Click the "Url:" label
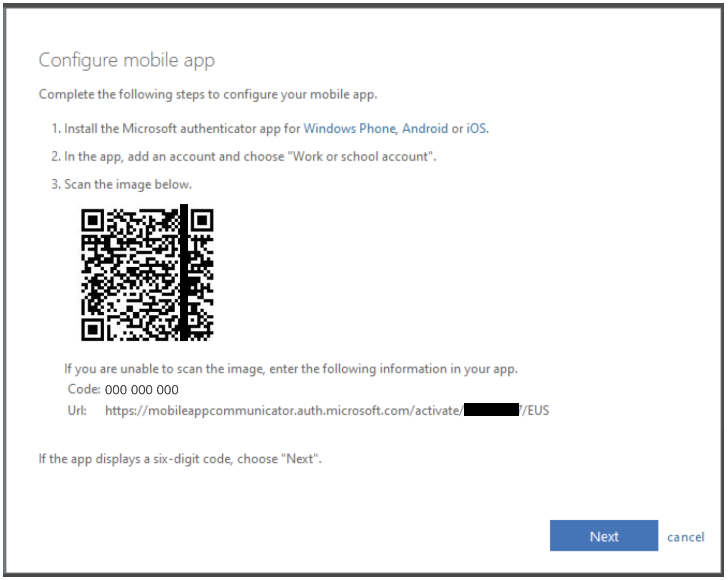The image size is (728, 580). [77, 411]
